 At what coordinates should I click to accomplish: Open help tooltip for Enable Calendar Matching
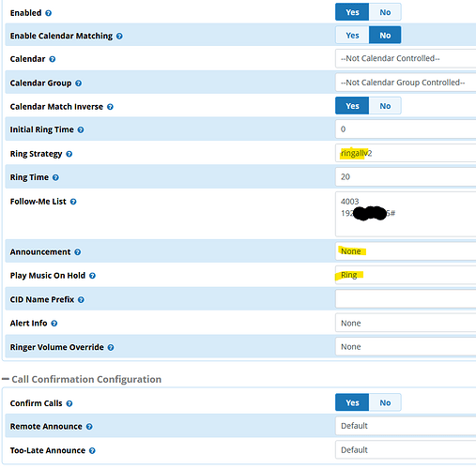point(119,37)
